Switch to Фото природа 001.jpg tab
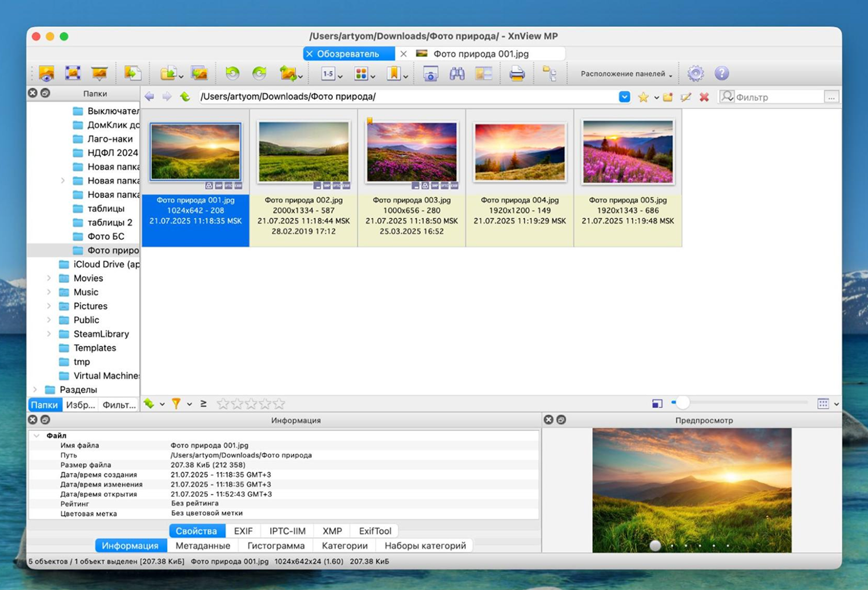Viewport: 868px width, 590px height. (x=481, y=54)
